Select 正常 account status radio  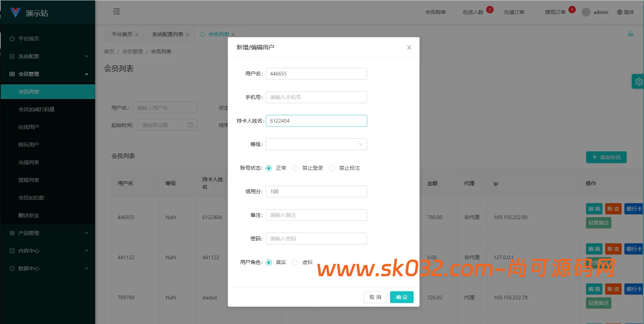(x=269, y=168)
